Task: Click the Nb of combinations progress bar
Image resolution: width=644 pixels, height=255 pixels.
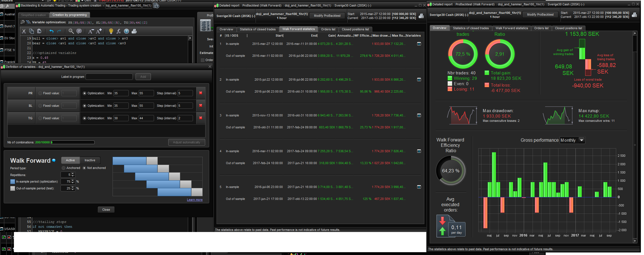Action: (x=73, y=142)
